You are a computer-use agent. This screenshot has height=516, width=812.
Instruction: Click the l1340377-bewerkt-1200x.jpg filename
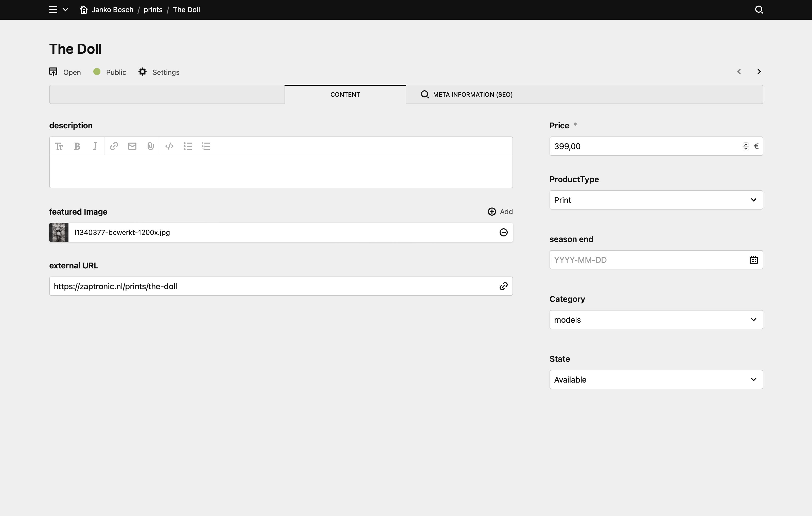pos(122,232)
